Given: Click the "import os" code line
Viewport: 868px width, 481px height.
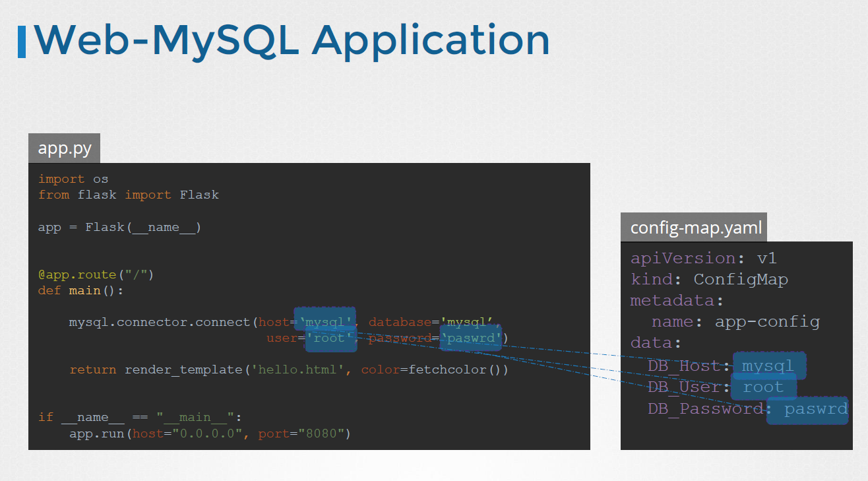Looking at the screenshot, I should pos(73,179).
